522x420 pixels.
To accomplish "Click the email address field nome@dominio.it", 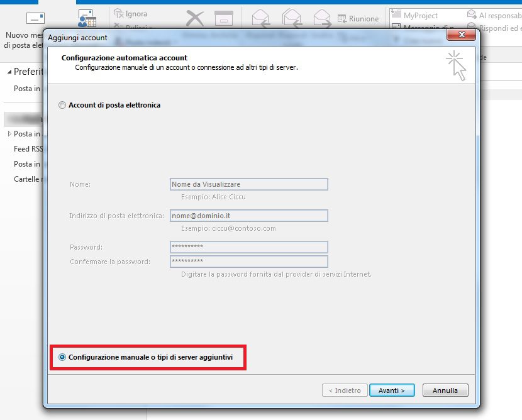I will [x=249, y=216].
